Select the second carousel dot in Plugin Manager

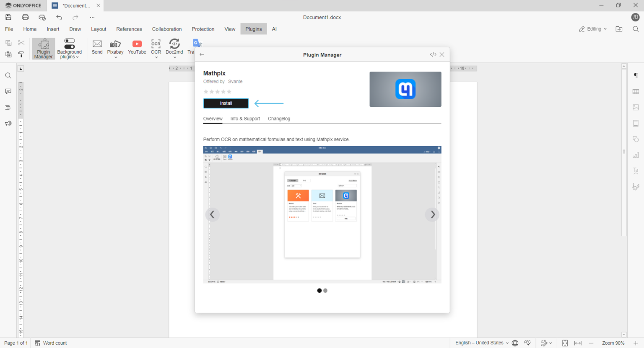[x=325, y=290]
